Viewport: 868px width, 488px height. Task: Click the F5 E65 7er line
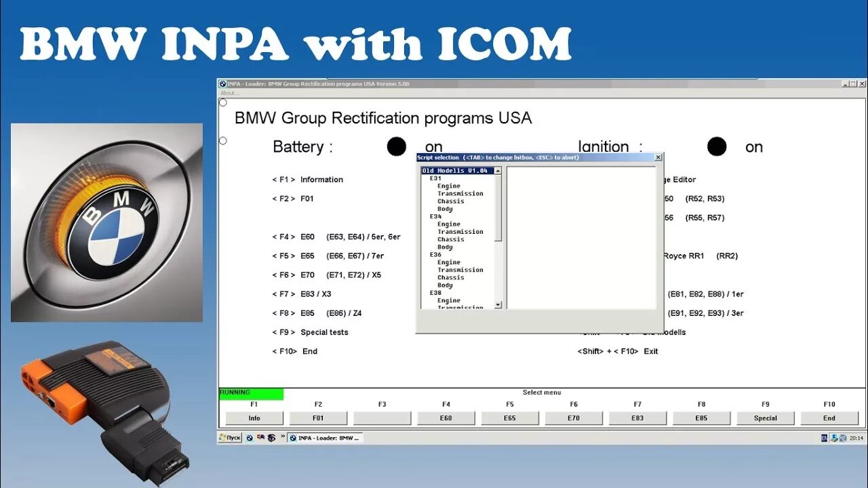click(x=328, y=256)
